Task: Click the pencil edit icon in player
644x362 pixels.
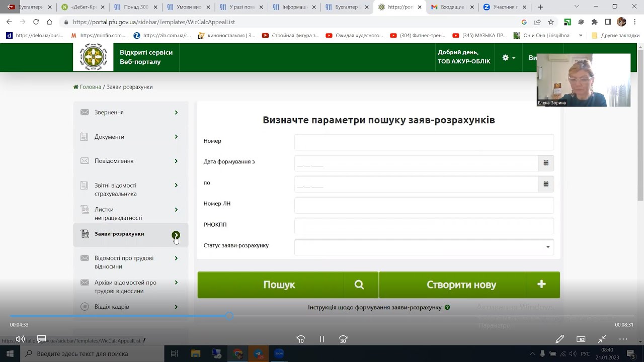Action: (x=559, y=339)
